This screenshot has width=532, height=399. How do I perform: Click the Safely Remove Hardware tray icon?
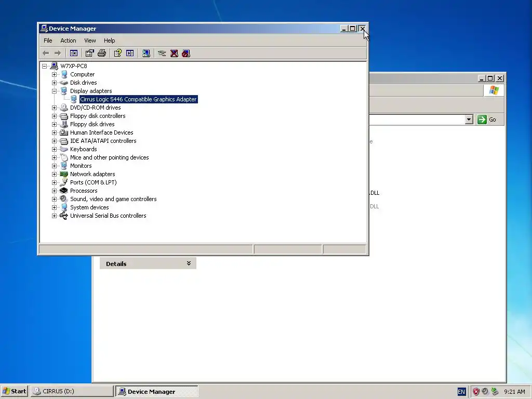tap(495, 392)
